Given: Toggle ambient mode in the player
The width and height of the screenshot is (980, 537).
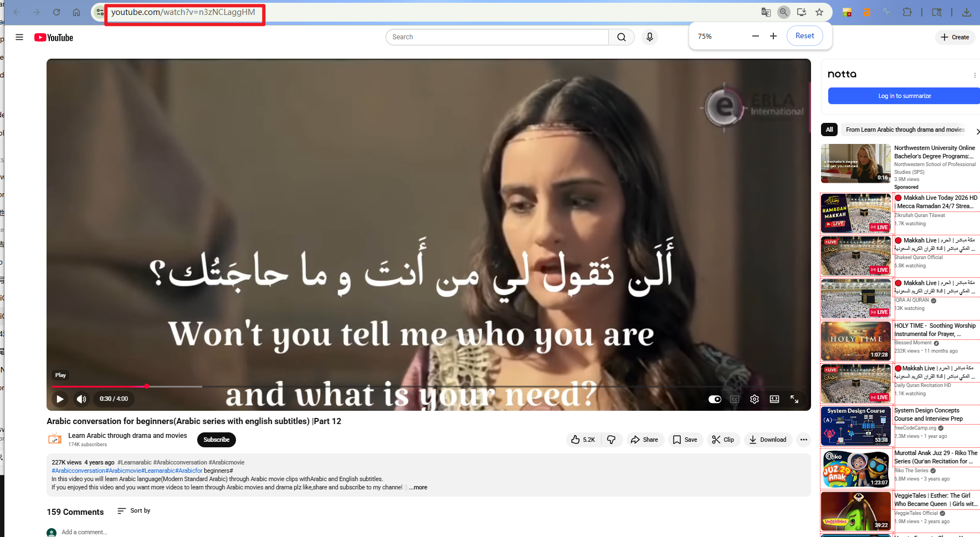Looking at the screenshot, I should click(x=714, y=399).
